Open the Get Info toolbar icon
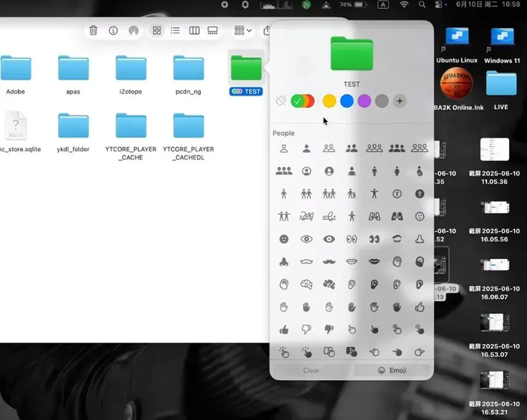 [x=113, y=31]
